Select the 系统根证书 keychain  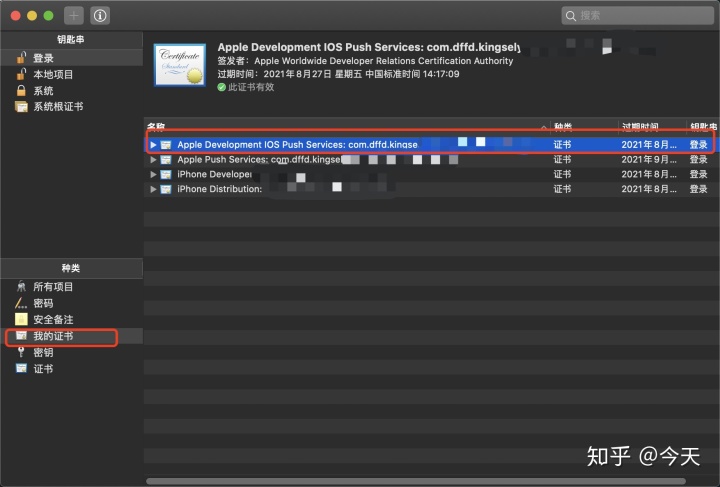(72, 106)
